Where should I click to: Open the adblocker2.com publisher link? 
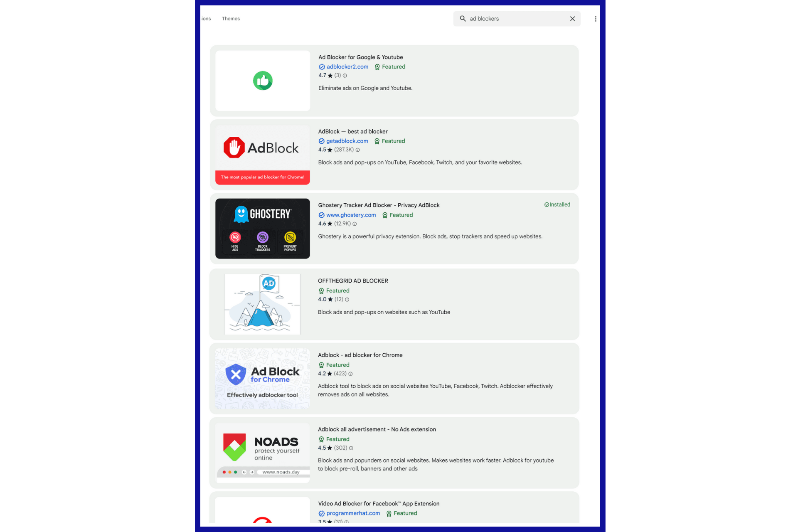click(347, 67)
